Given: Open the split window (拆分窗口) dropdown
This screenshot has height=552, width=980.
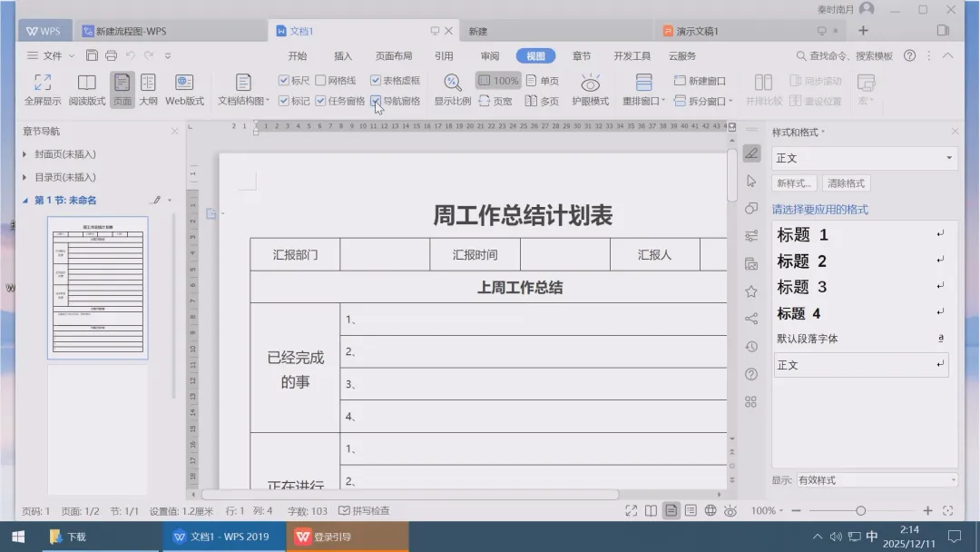Looking at the screenshot, I should [703, 101].
